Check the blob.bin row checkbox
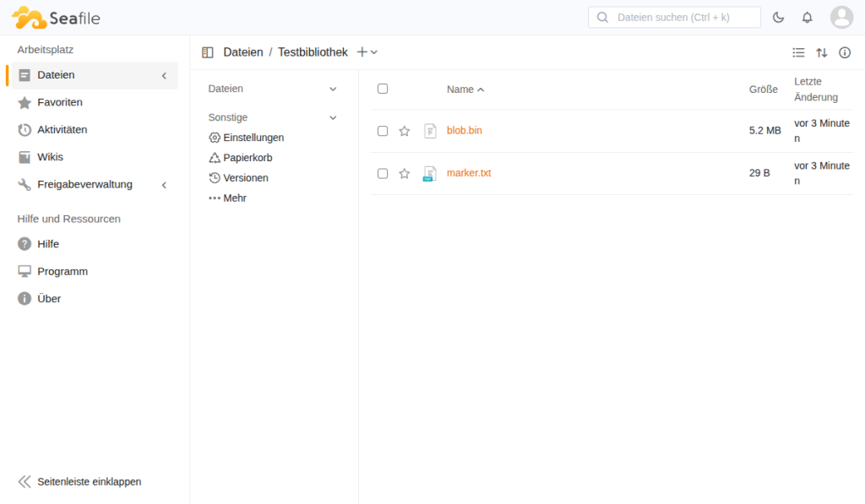The width and height of the screenshot is (865, 504). click(383, 131)
